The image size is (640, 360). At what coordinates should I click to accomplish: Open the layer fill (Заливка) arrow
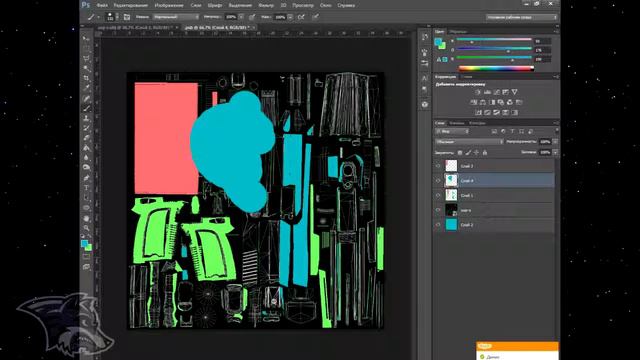pyautogui.click(x=556, y=152)
